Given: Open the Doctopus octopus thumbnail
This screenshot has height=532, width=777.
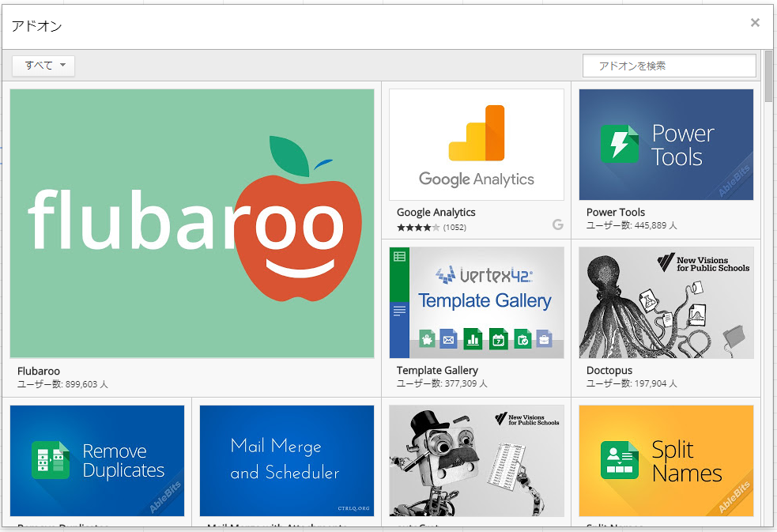Looking at the screenshot, I should point(666,303).
